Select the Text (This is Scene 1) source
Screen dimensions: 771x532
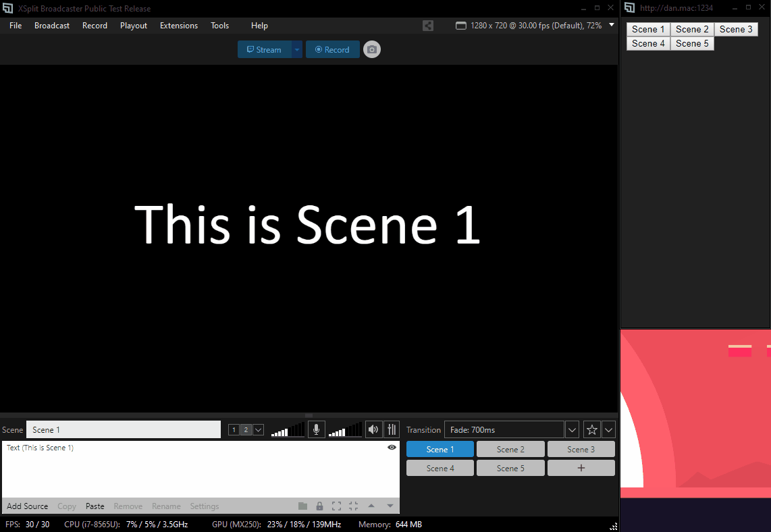click(201, 448)
